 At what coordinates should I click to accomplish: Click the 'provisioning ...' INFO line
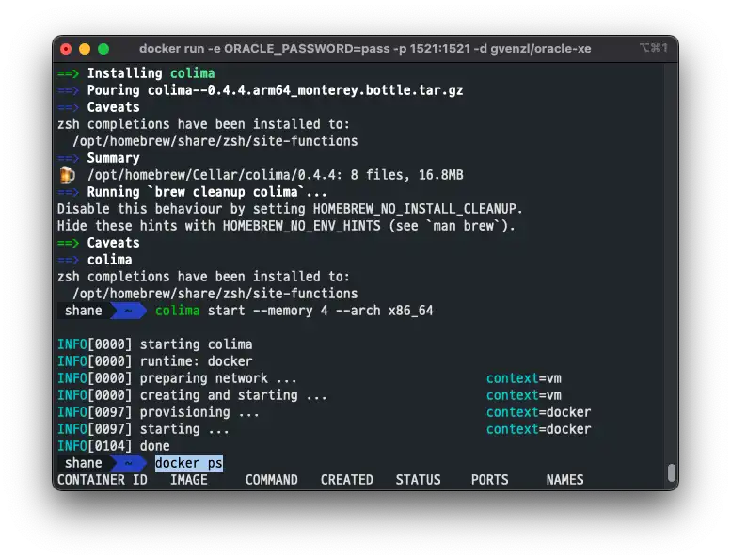point(158,412)
